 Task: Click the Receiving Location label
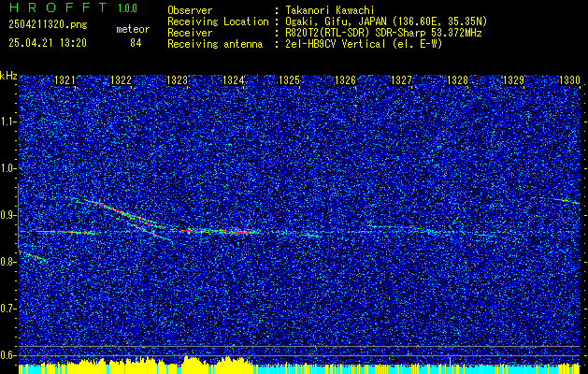[x=218, y=22]
